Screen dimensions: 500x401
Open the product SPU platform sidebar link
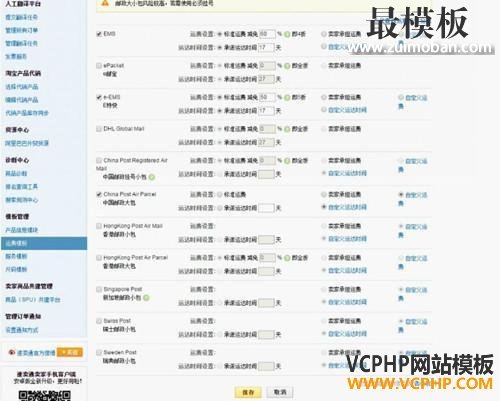point(33,300)
